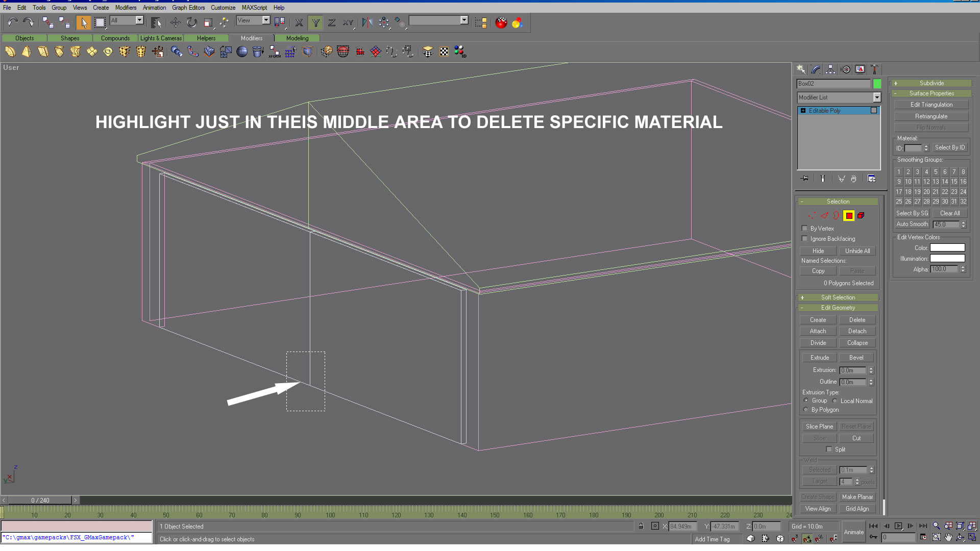Image resolution: width=980 pixels, height=551 pixels.
Task: Select the Element sub-object mode icon
Action: click(x=861, y=216)
